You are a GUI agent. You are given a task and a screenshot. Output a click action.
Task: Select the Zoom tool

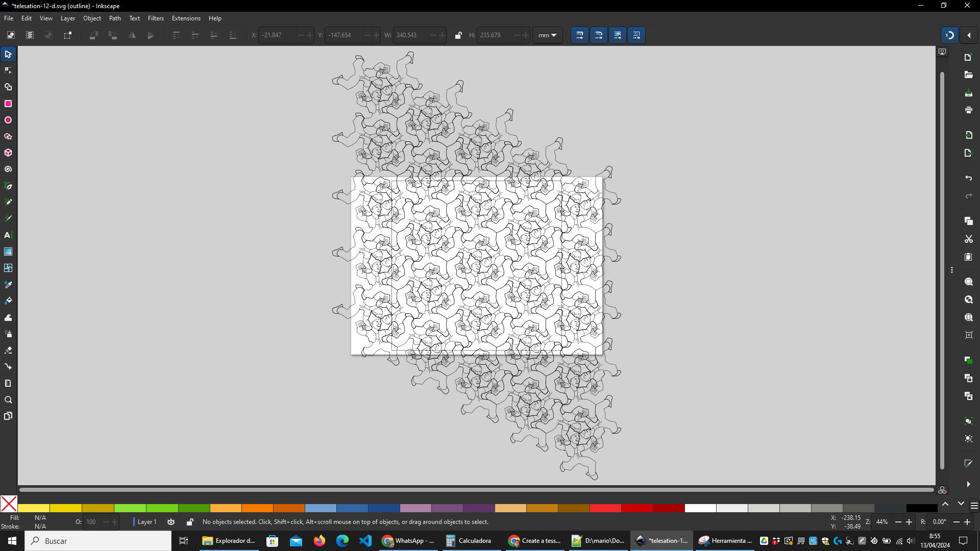pyautogui.click(x=8, y=399)
